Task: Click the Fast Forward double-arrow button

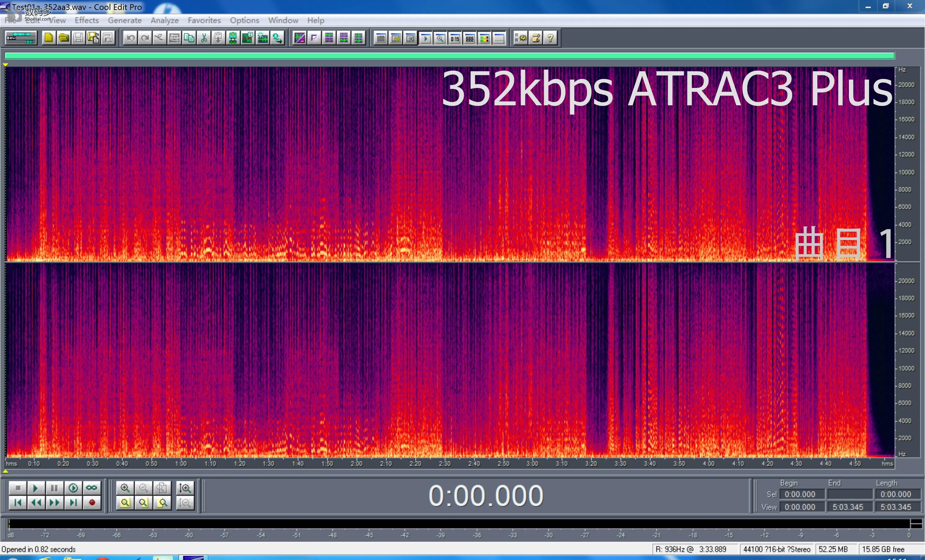Action: tap(54, 503)
